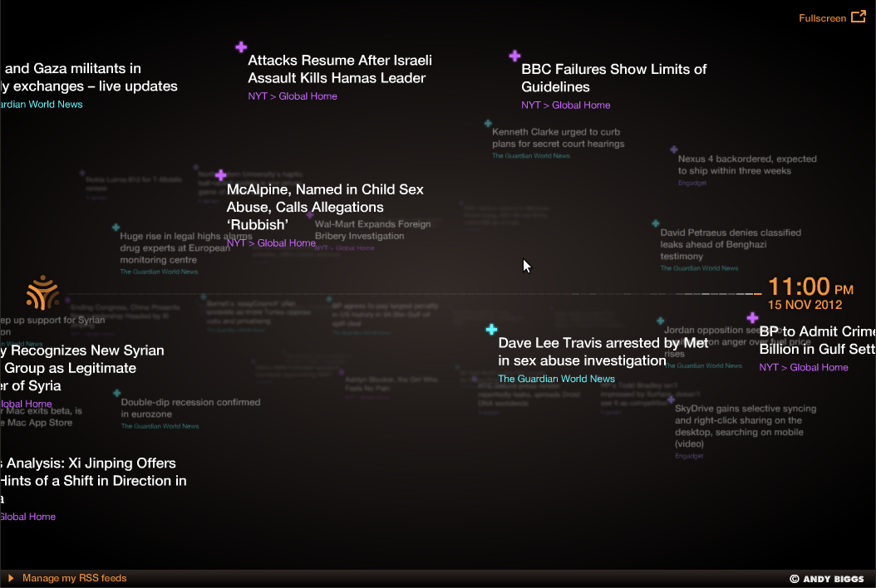This screenshot has width=876, height=588.
Task: Click plus marker beside SkyDrive story
Action: tap(671, 399)
